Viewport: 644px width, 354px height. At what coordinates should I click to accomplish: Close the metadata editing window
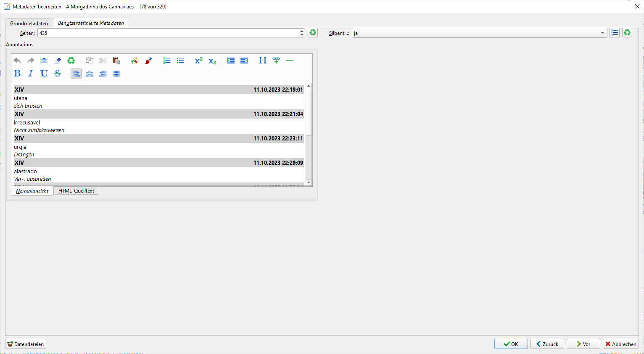pyautogui.click(x=637, y=6)
